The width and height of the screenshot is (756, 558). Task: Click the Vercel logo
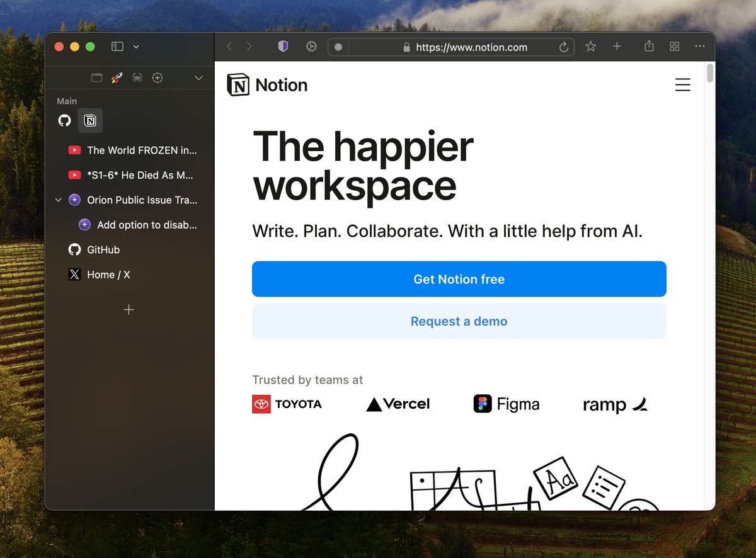(398, 404)
